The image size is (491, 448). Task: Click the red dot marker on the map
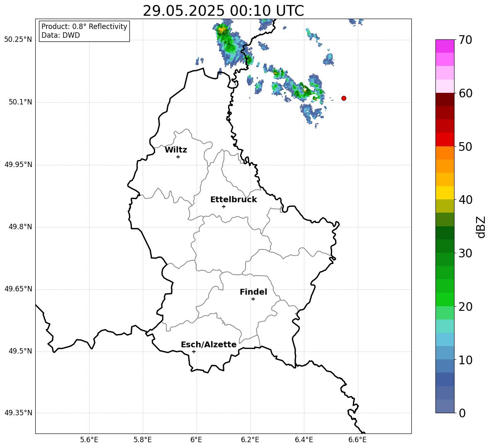point(344,98)
